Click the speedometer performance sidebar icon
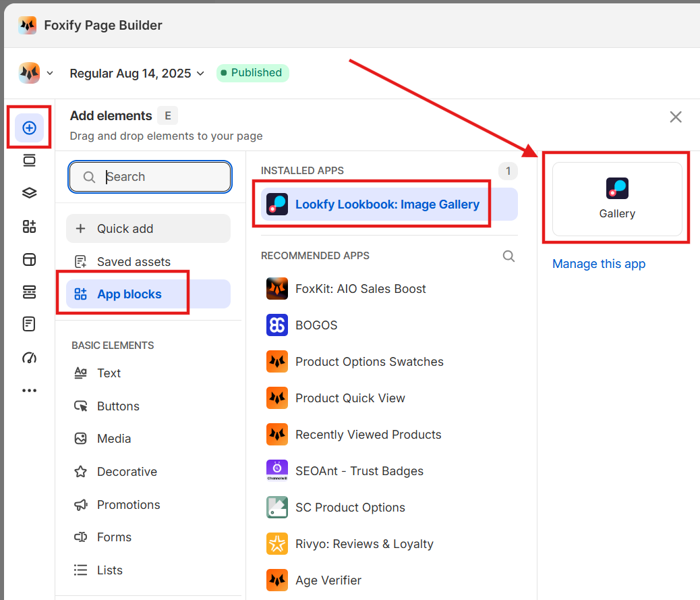This screenshot has height=600, width=700. pyautogui.click(x=30, y=358)
